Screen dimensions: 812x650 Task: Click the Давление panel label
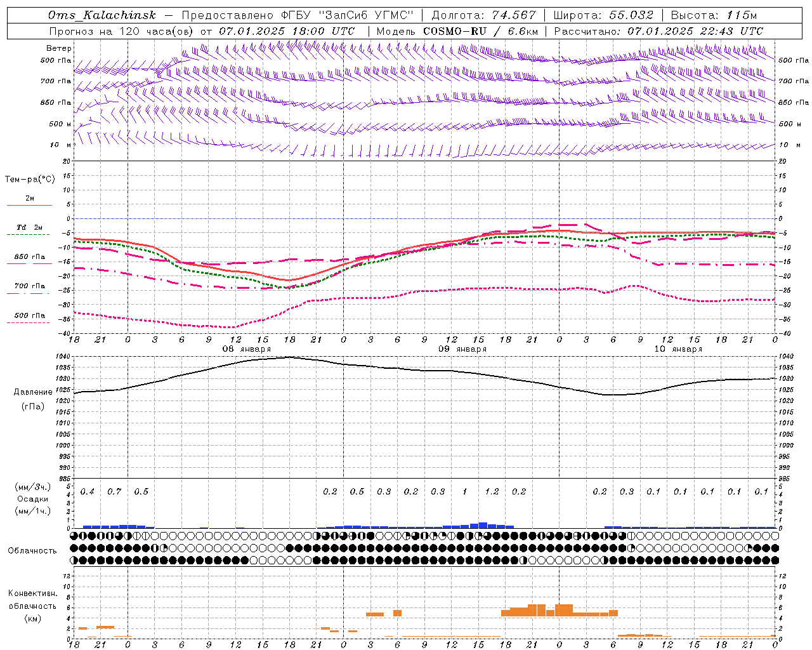click(x=33, y=392)
